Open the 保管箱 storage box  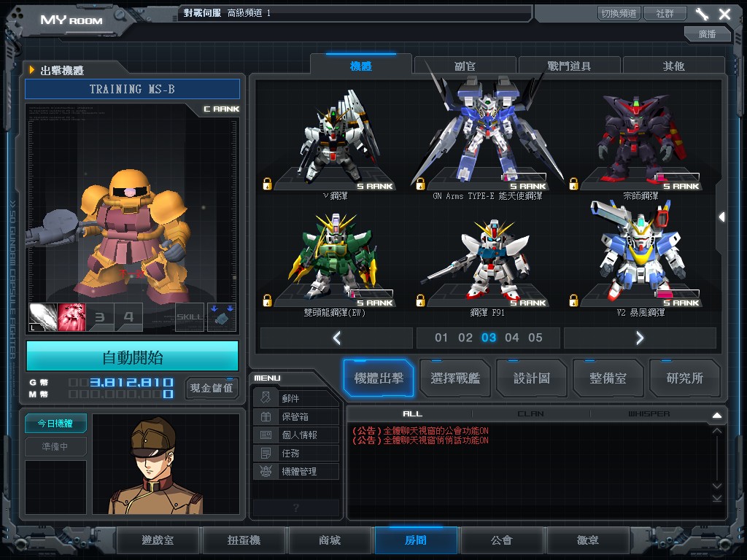tap(296, 416)
